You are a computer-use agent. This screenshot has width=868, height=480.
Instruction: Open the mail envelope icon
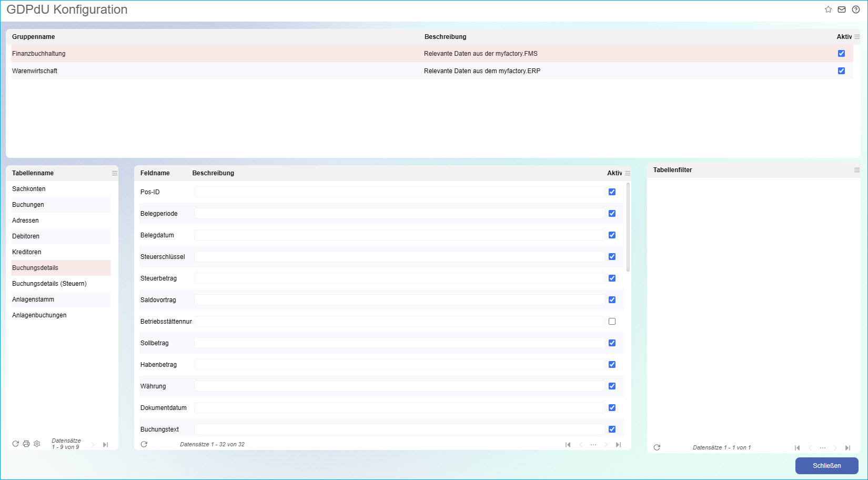842,9
